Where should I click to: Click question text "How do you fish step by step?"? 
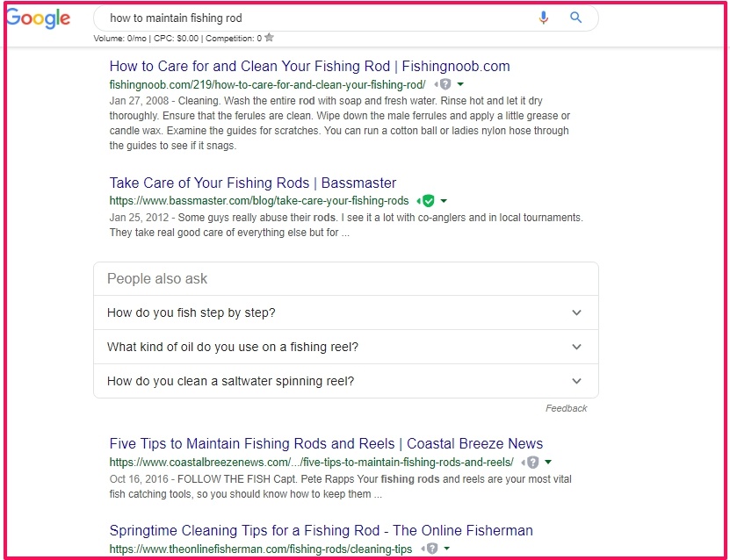point(192,312)
